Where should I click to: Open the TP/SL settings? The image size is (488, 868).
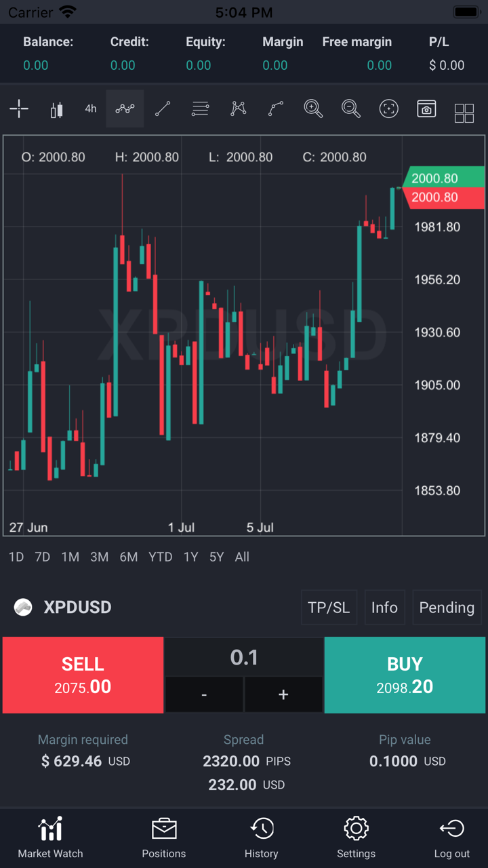click(329, 607)
